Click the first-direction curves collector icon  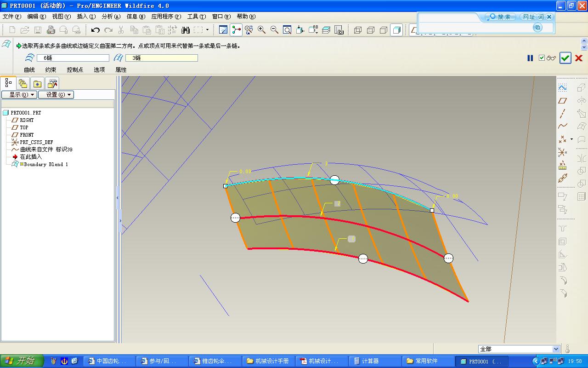[30, 58]
